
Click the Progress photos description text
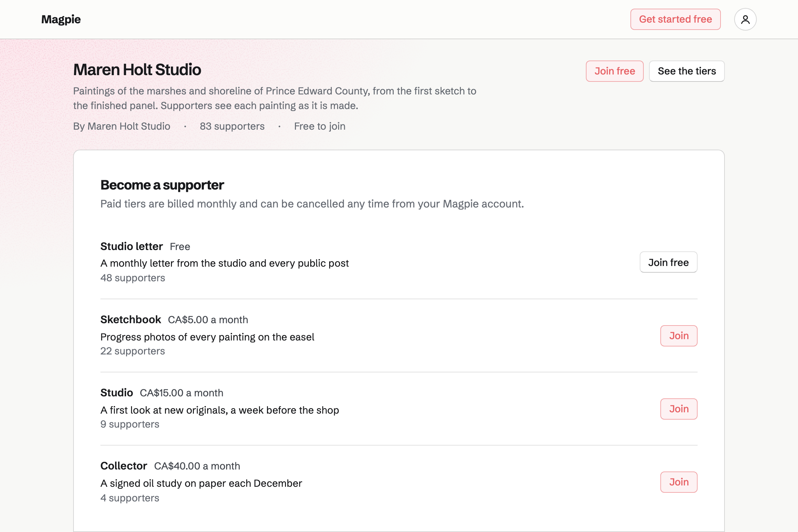click(x=207, y=337)
